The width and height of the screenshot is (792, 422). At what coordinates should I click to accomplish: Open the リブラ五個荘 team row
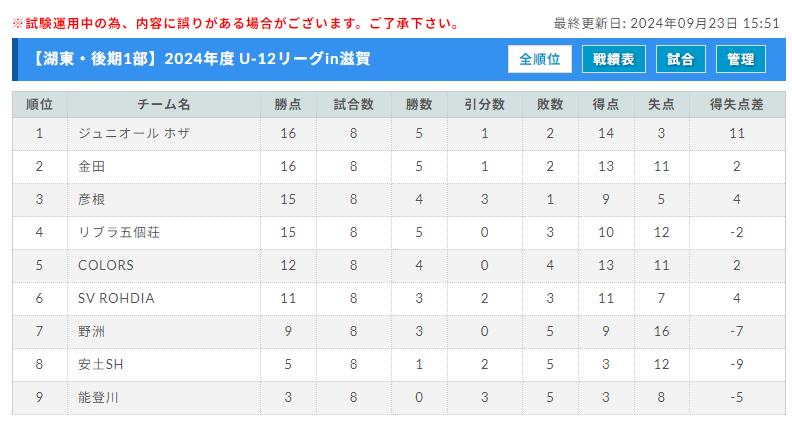pos(399,232)
